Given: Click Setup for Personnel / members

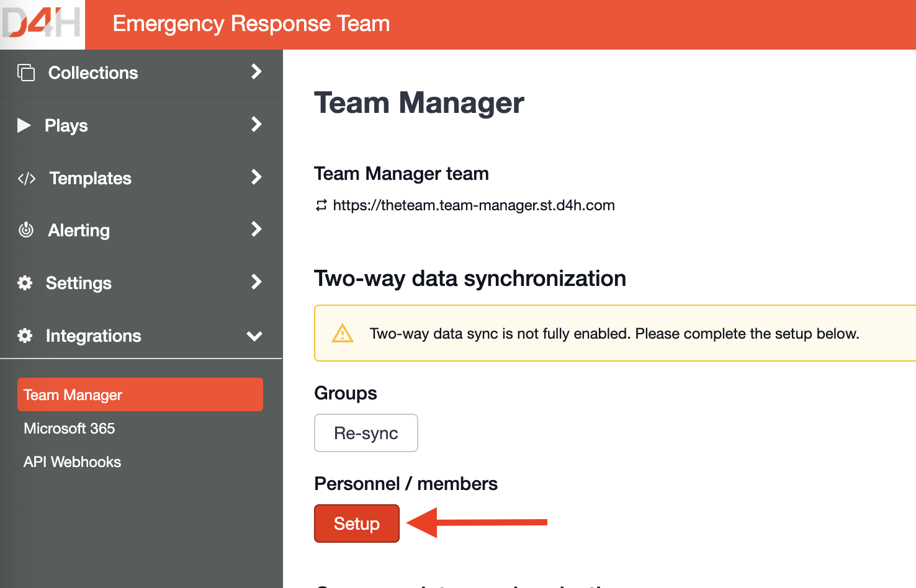Looking at the screenshot, I should (x=357, y=523).
